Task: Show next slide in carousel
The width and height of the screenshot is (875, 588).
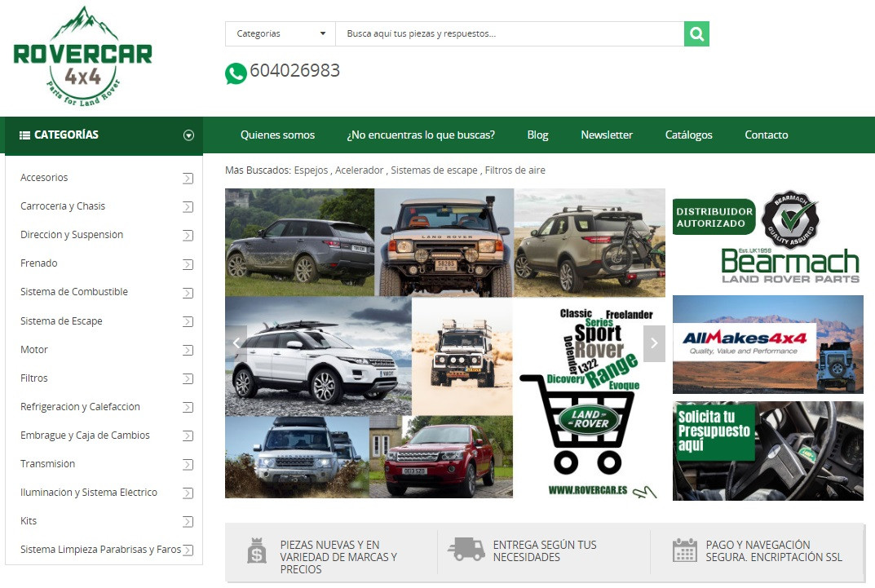Action: pos(654,343)
